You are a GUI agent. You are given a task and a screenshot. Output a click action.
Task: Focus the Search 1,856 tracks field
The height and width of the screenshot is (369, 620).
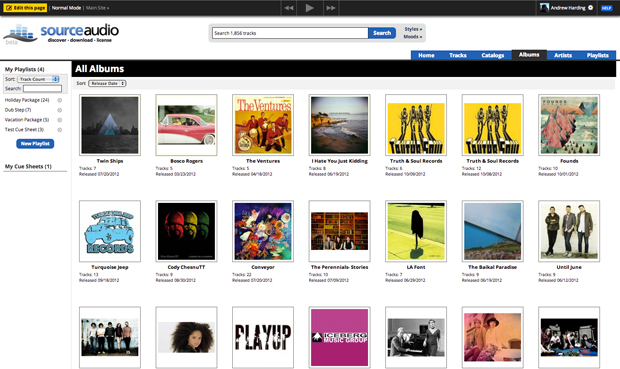290,33
